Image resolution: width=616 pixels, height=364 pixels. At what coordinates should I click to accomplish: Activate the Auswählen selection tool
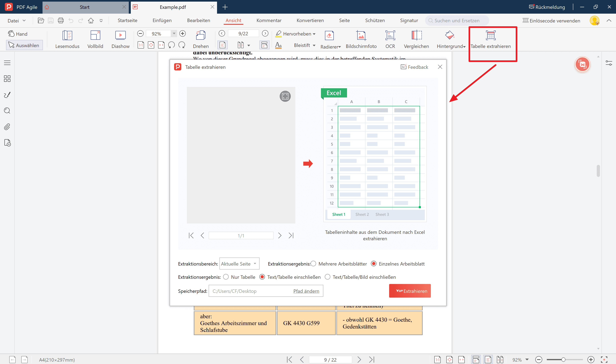coord(24,45)
